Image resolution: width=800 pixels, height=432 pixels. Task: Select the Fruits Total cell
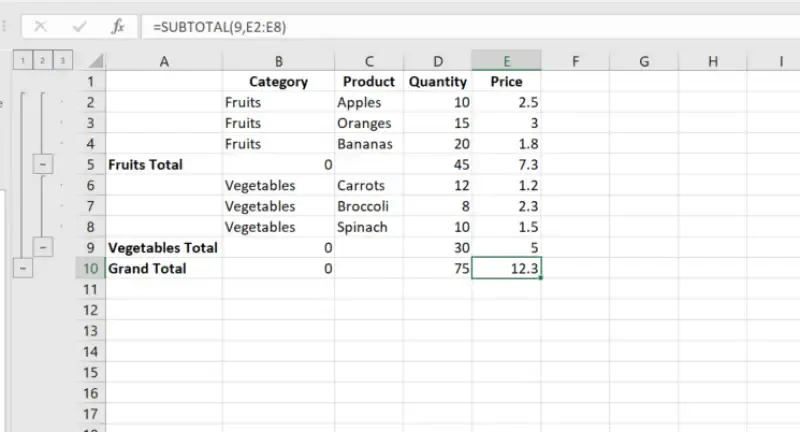(164, 165)
